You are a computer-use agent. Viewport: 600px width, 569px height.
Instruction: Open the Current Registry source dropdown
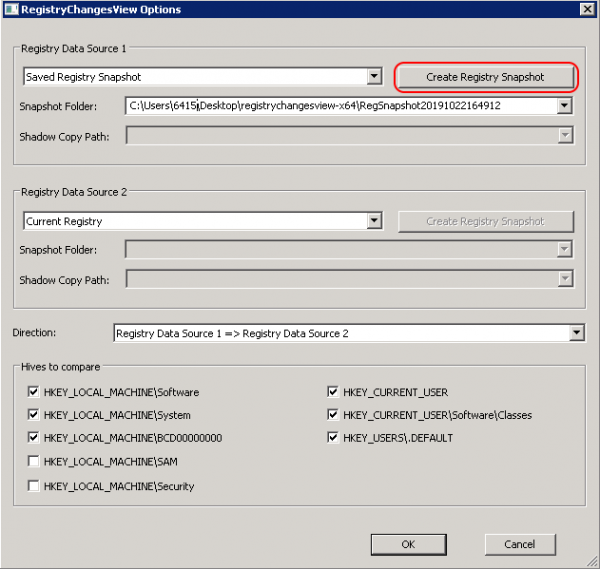pyautogui.click(x=374, y=221)
